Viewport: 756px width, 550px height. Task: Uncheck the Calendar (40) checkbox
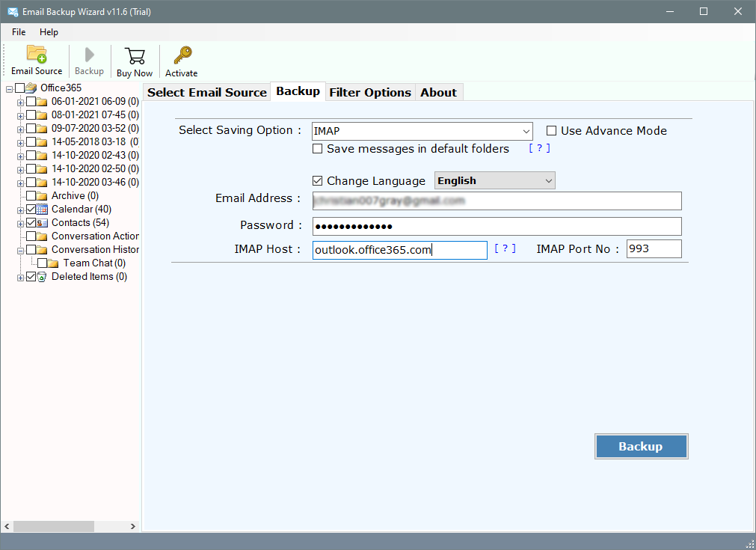click(x=31, y=210)
